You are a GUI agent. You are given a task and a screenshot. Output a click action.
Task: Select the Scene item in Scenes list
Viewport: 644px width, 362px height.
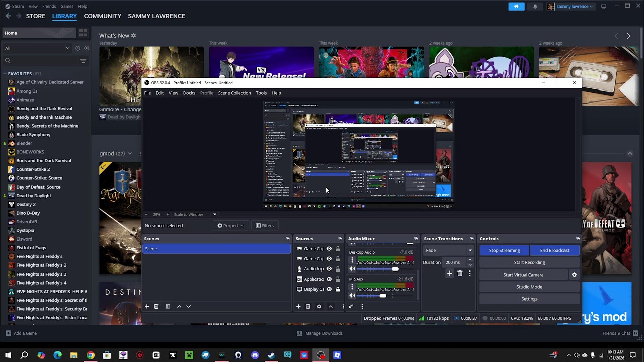click(x=217, y=249)
